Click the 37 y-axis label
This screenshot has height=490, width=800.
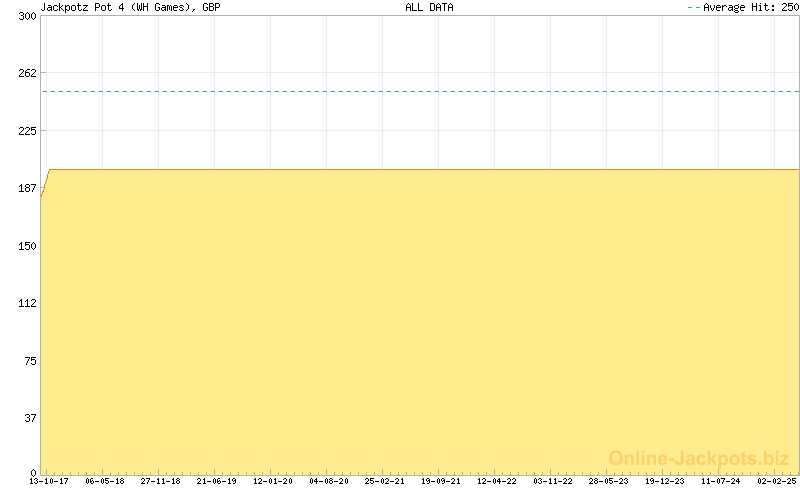29,418
